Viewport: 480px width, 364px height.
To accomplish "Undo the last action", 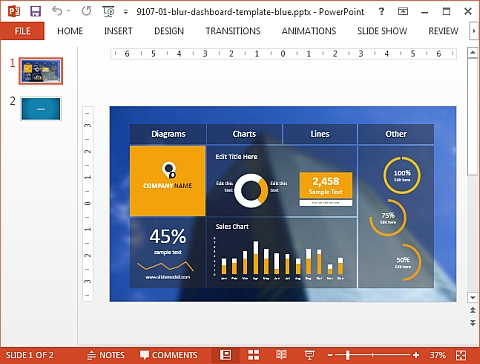I will click(x=57, y=11).
